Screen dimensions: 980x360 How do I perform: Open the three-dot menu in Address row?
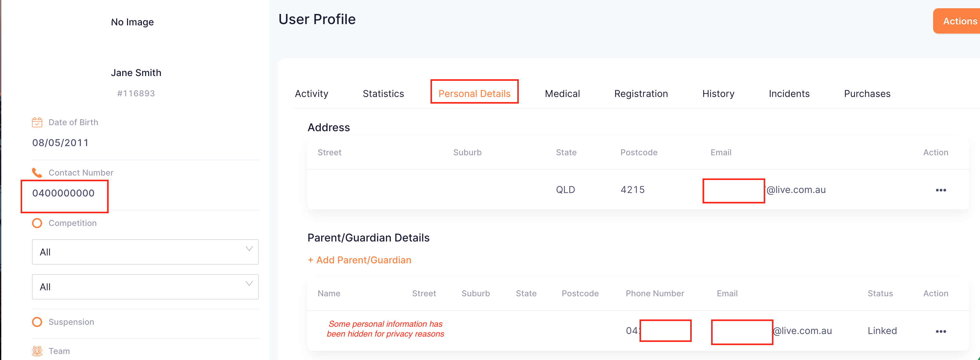tap(940, 190)
